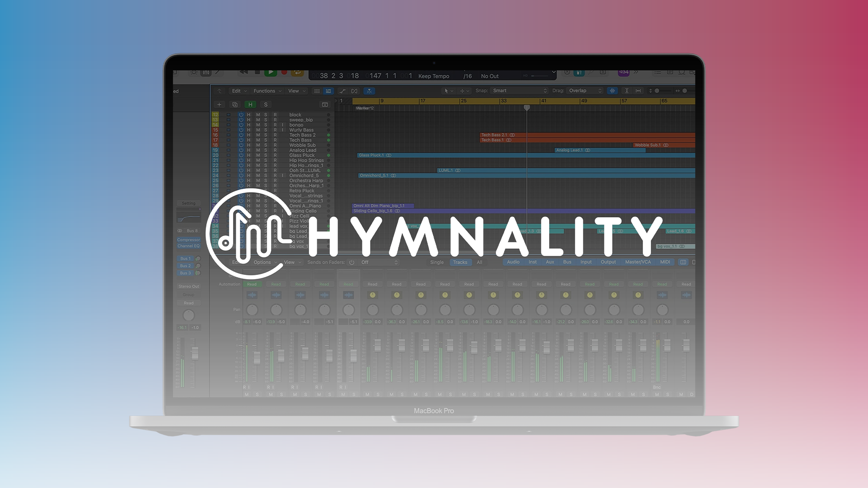Switch Mixer to All view
The height and width of the screenshot is (488, 868).
479,263
